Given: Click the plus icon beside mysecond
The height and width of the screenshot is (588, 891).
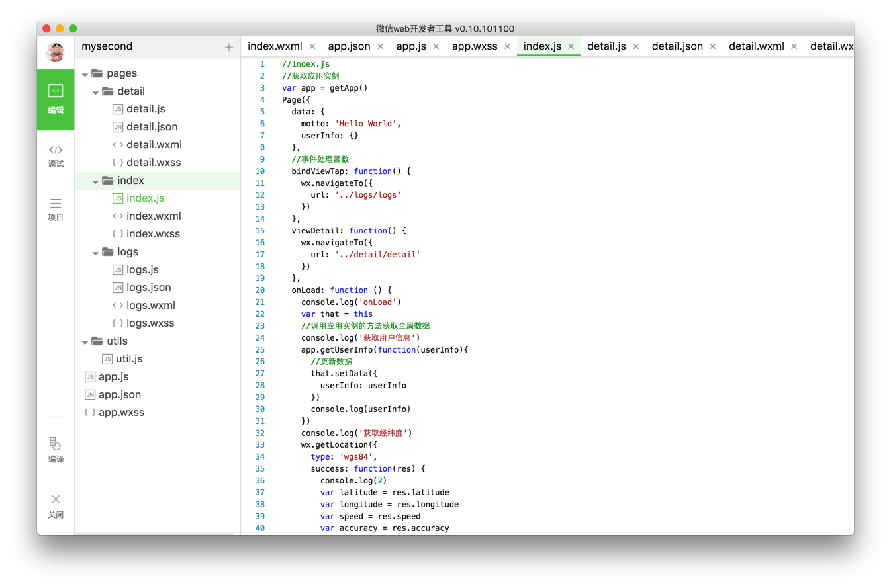Looking at the screenshot, I should [229, 47].
